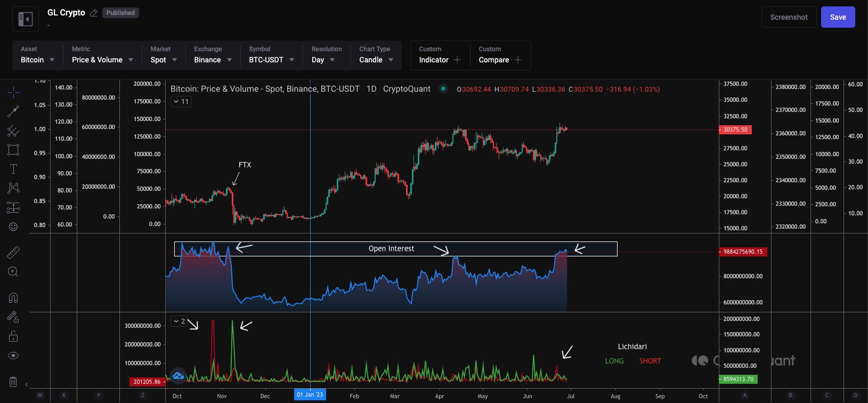Collapse the drawing toolbar with small arrow
868x403 pixels.
(26, 384)
